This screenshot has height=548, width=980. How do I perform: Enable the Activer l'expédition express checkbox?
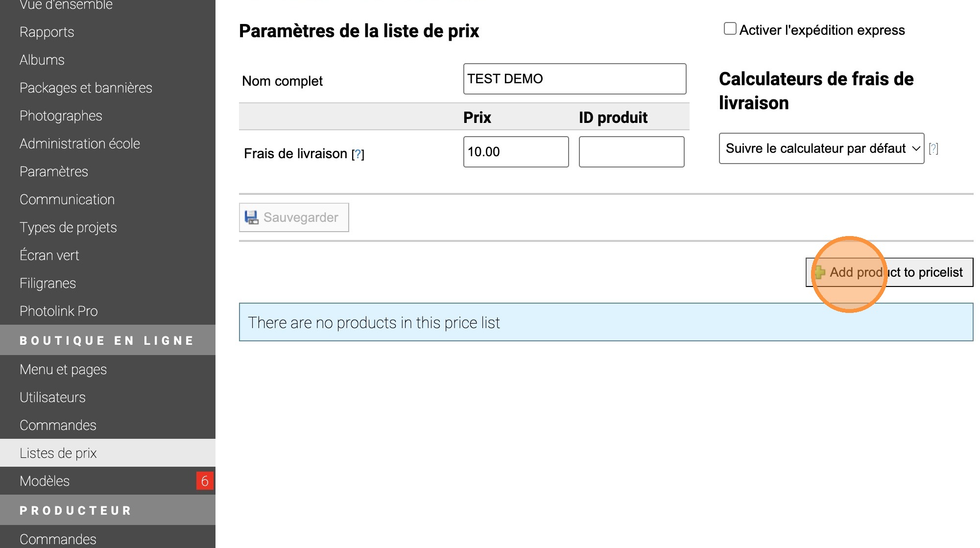pyautogui.click(x=730, y=29)
